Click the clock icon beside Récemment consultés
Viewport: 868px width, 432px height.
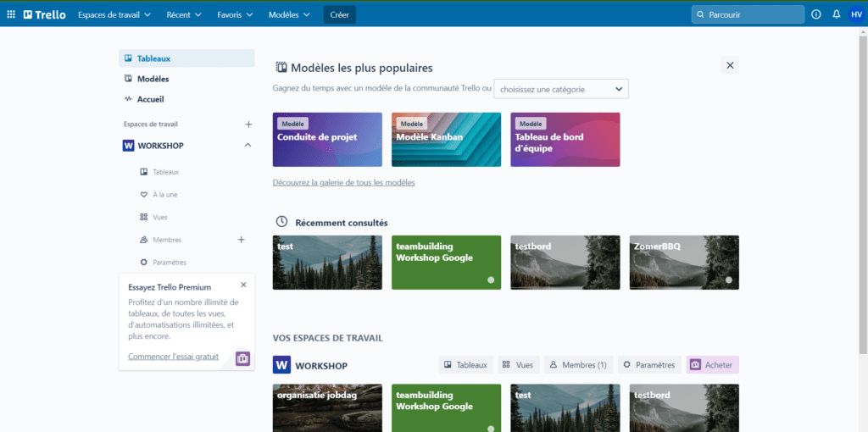(x=281, y=222)
